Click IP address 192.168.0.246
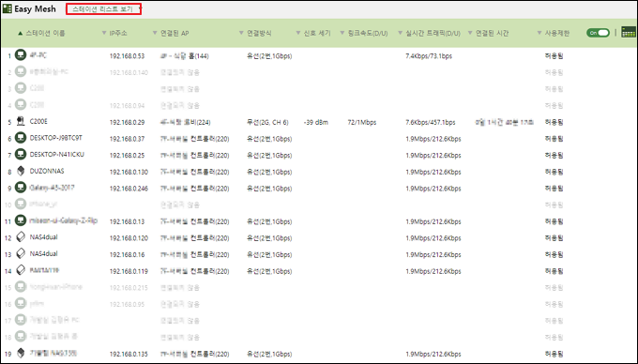 (129, 189)
